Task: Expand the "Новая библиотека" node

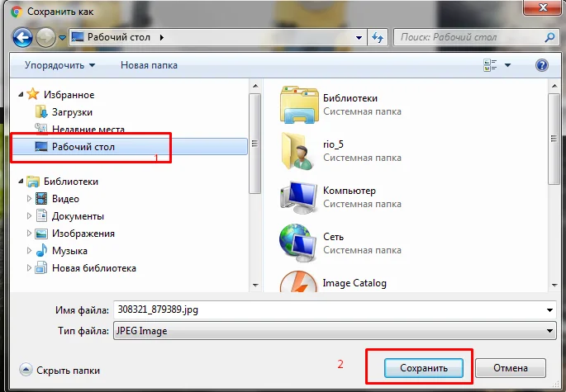Action: (29, 267)
